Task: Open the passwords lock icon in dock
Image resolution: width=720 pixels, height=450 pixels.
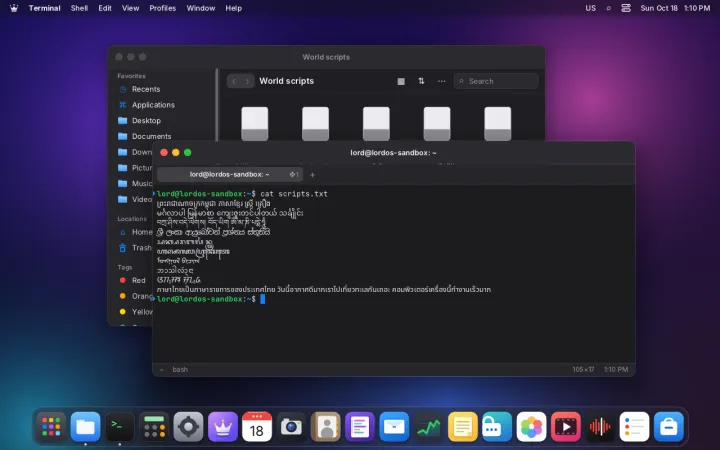Action: 497,427
